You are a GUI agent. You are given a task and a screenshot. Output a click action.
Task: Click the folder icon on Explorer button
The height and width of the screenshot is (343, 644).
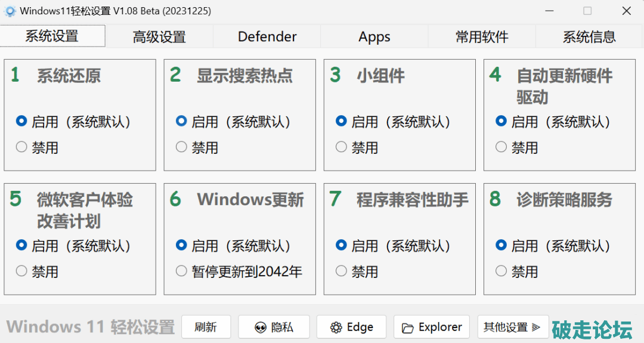[408, 327]
